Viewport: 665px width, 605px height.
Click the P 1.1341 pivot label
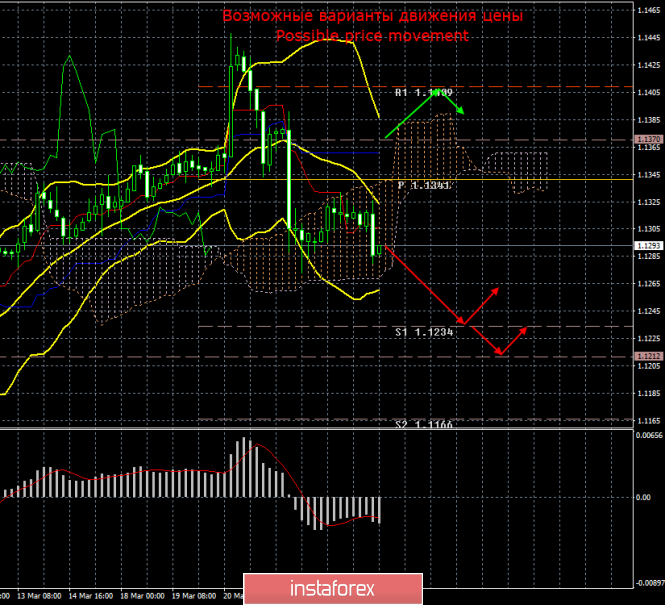point(425,185)
